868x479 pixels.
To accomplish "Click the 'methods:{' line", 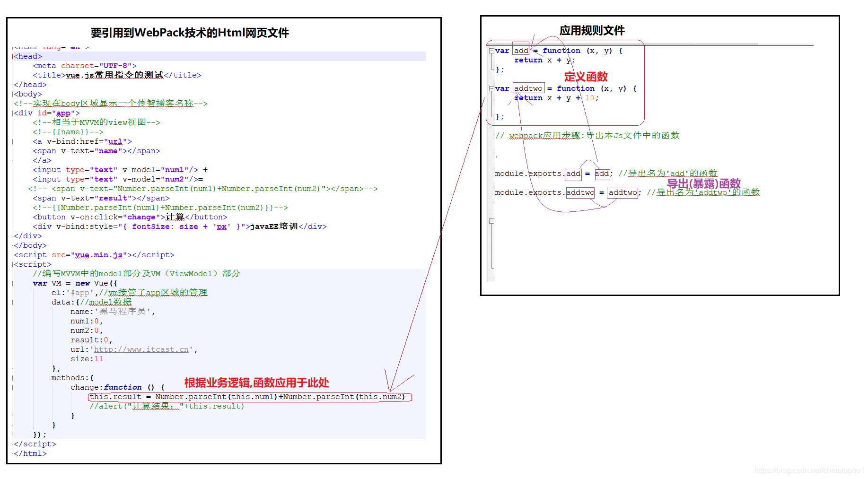I will click(72, 378).
